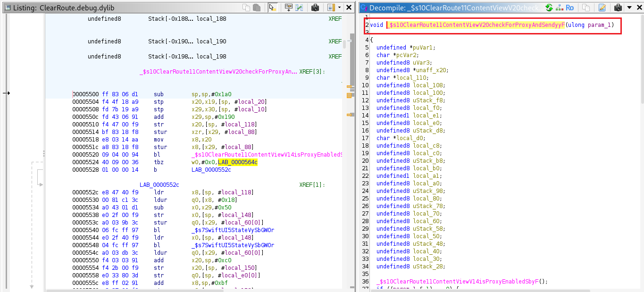Click Copy icon in Listing toolbar
This screenshot has height=292, width=644.
247,8
